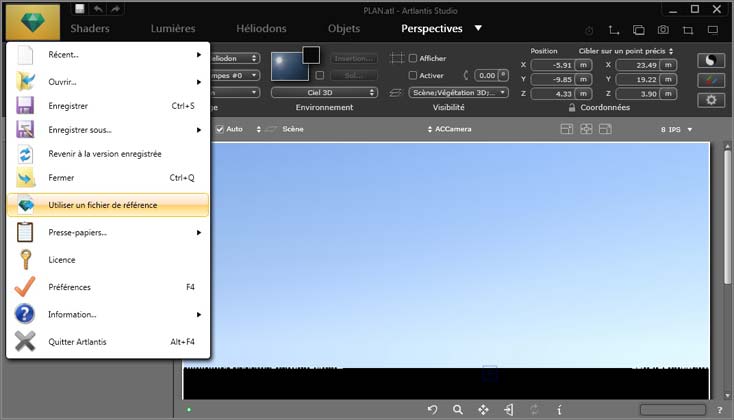Enable the Afficher checkbox

pos(413,58)
